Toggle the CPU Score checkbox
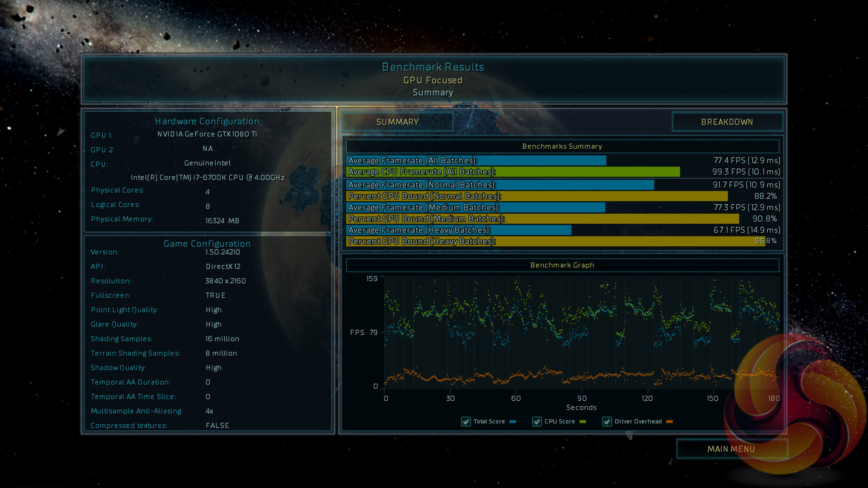 coord(537,421)
